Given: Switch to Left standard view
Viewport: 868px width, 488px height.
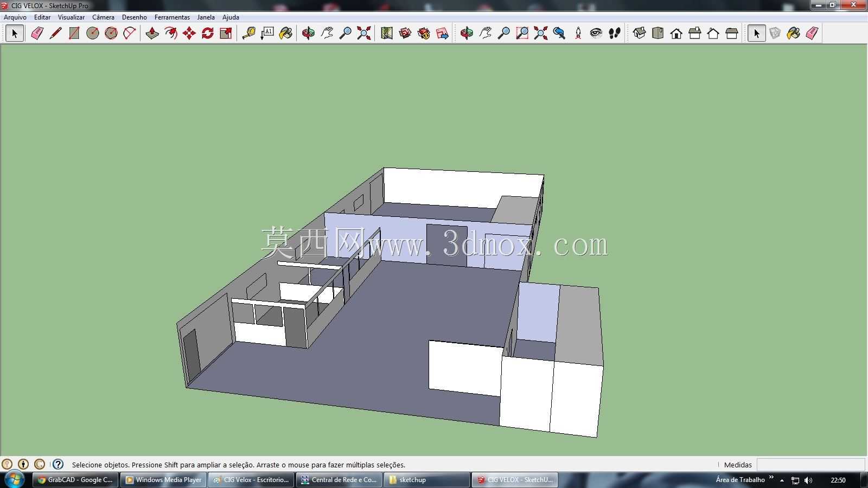Looking at the screenshot, I should coord(731,33).
